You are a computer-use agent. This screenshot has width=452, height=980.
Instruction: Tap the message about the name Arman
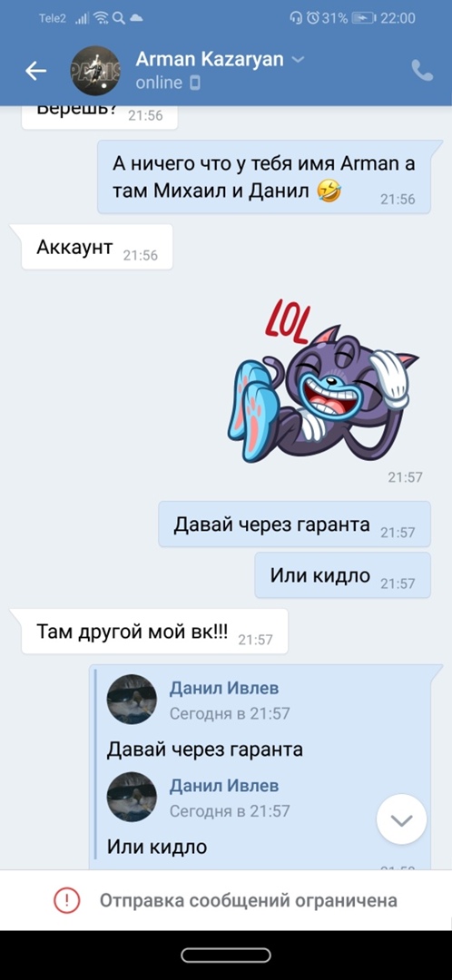[x=264, y=178]
